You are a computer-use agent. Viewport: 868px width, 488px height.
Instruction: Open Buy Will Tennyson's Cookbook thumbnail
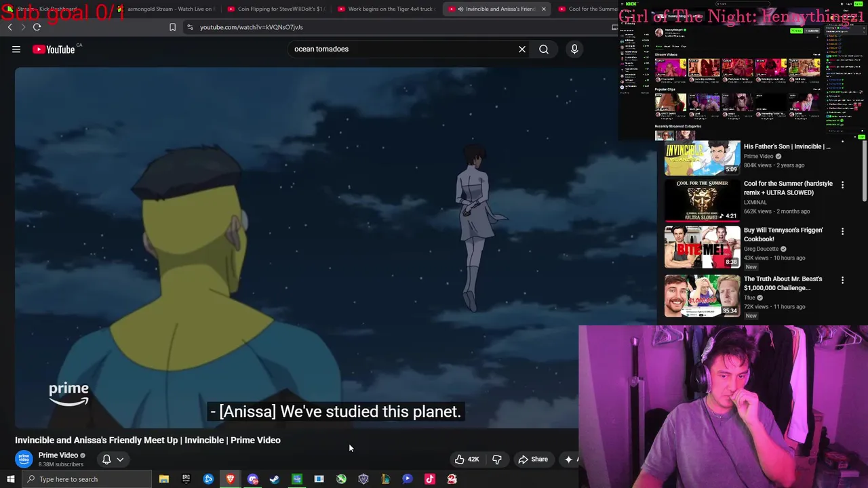tap(702, 247)
